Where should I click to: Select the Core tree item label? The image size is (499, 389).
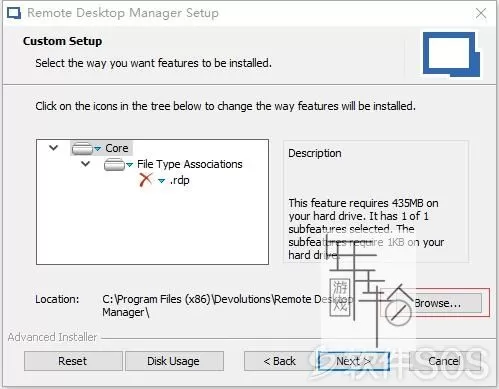(117, 148)
